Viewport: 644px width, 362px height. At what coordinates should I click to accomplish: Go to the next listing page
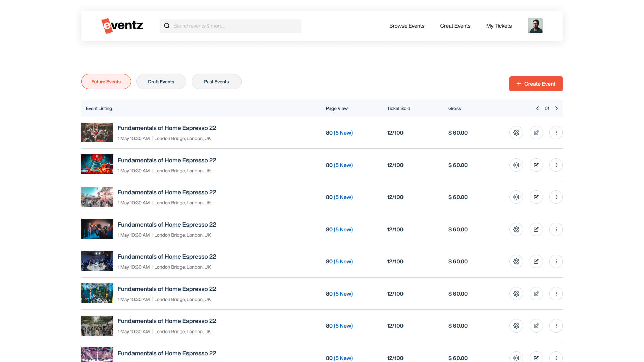(x=556, y=108)
